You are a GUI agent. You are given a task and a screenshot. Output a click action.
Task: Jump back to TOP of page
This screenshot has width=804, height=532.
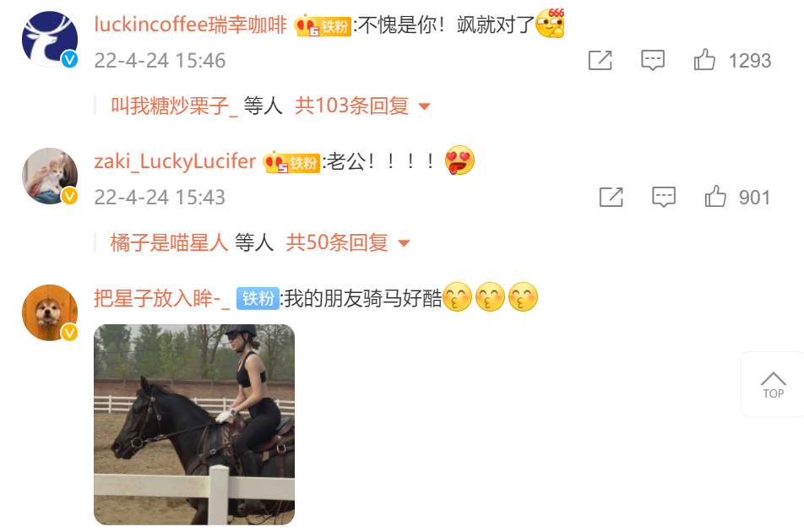coord(773,384)
